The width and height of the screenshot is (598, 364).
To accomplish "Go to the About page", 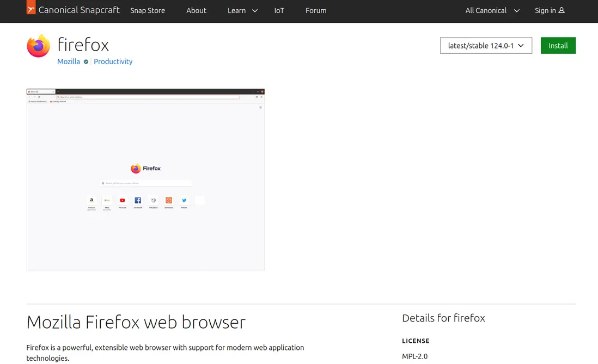I will click(x=196, y=11).
